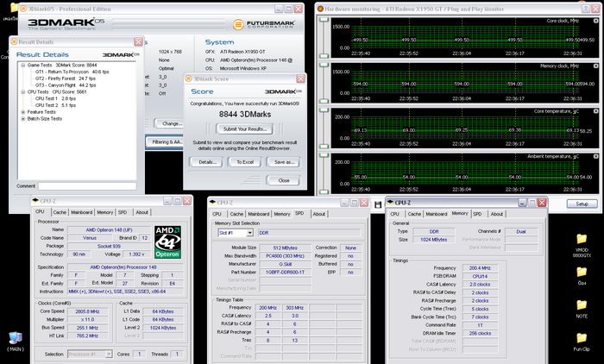This screenshot has height=364, width=604.
Task: Click the Core clock graph area in Hardware monitoring
Action: pos(465,37)
